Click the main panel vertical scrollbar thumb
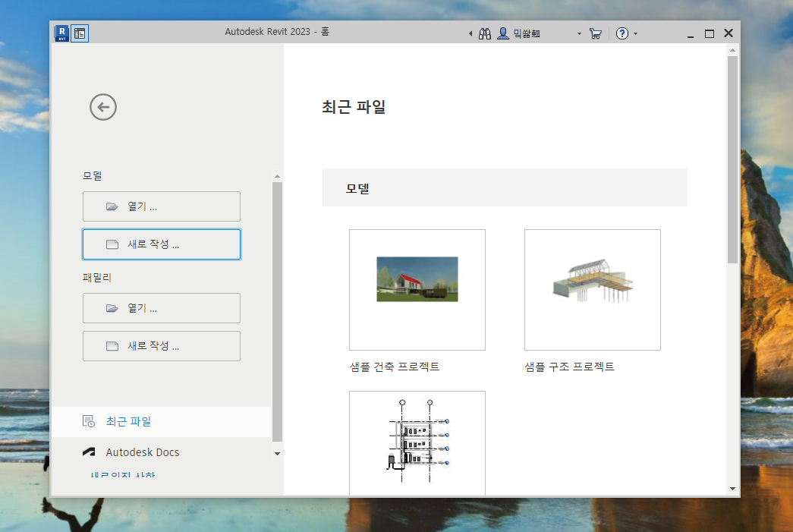This screenshot has width=793, height=532. tap(732, 160)
